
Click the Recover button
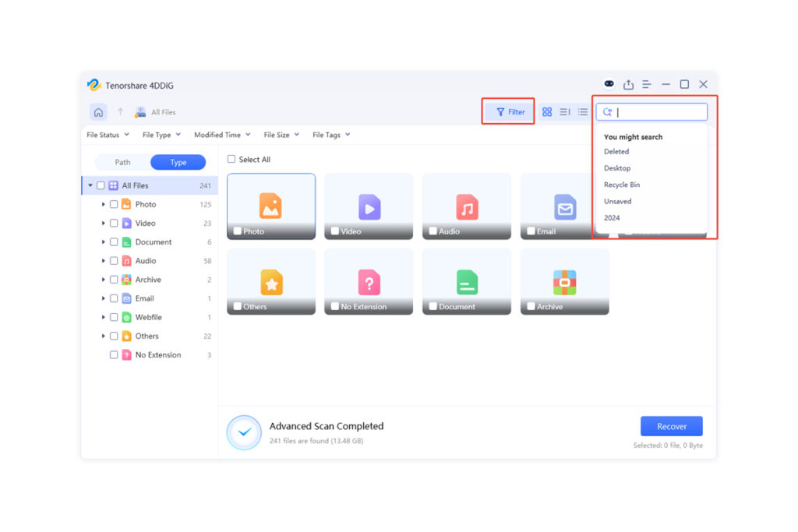point(671,426)
